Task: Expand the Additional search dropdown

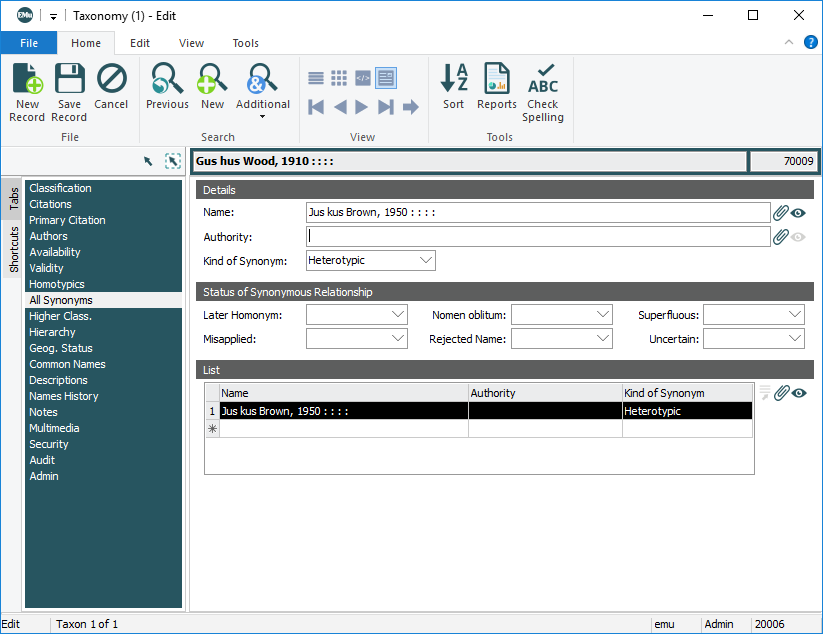Action: [263, 117]
